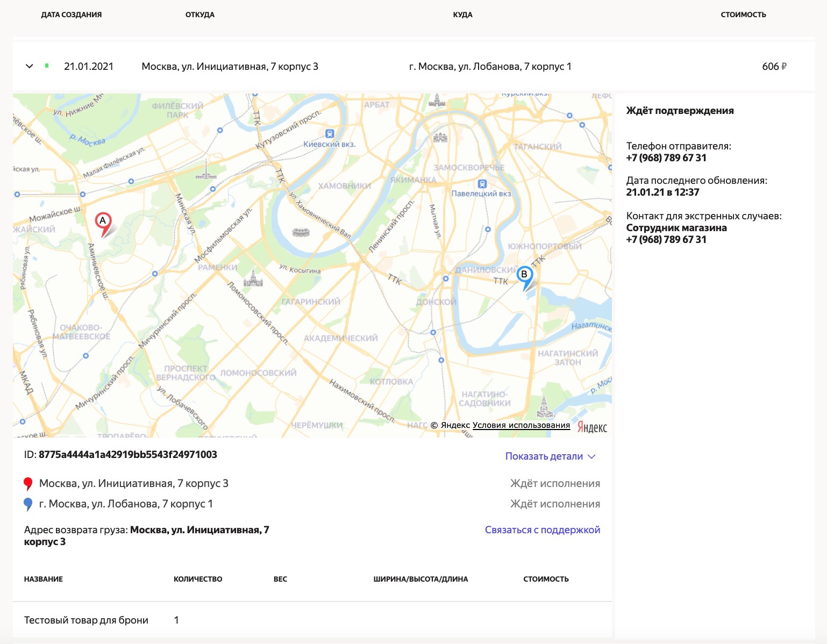The image size is (827, 644).
Task: Click the green status dot in order row
Action: (47, 66)
